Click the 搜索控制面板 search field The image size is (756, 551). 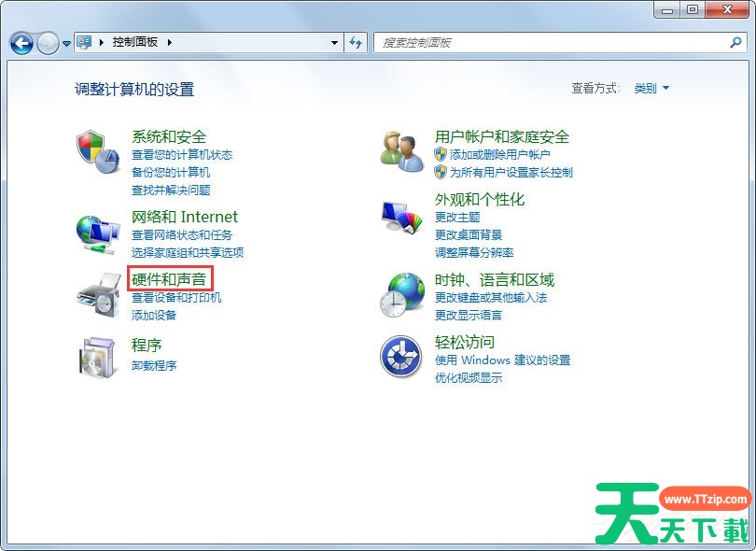[x=560, y=42]
